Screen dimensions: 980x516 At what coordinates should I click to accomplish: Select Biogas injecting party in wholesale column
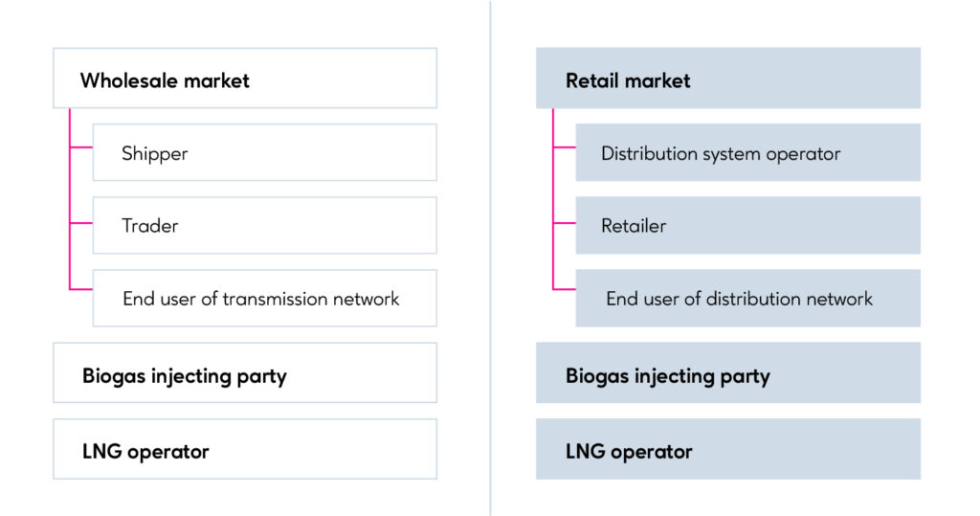tap(244, 373)
